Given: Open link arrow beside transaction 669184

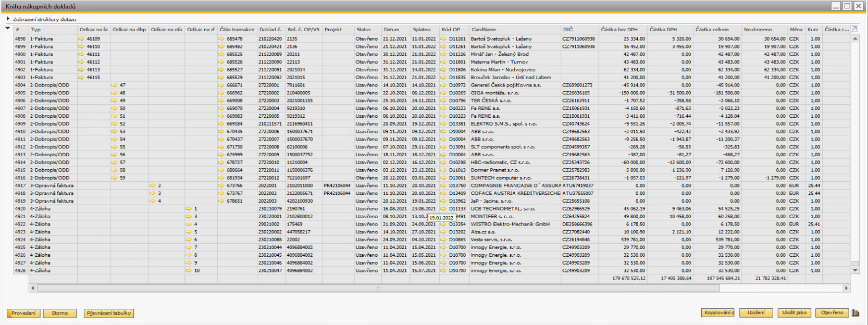Looking at the screenshot, I should (221, 124).
